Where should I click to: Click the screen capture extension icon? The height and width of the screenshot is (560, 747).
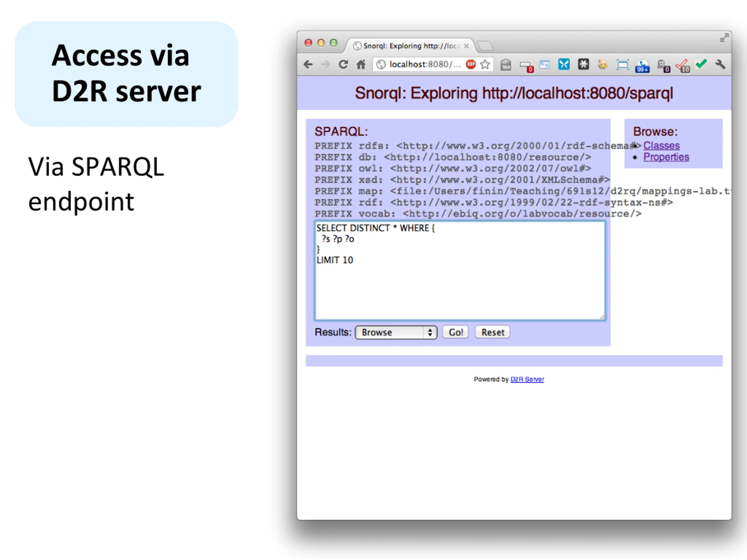(x=622, y=64)
